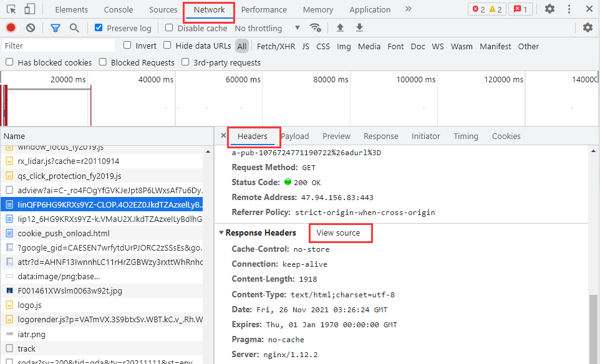
Task: Click the inspect element picker icon
Action: tap(11, 9)
